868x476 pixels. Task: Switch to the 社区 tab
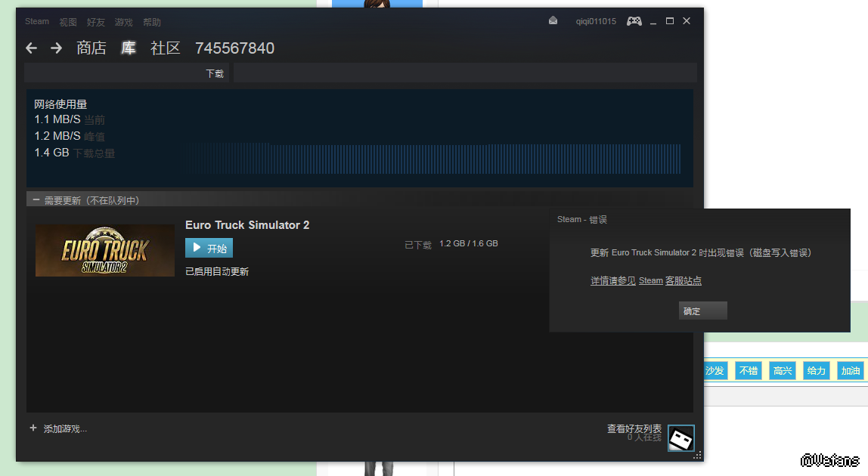point(166,48)
